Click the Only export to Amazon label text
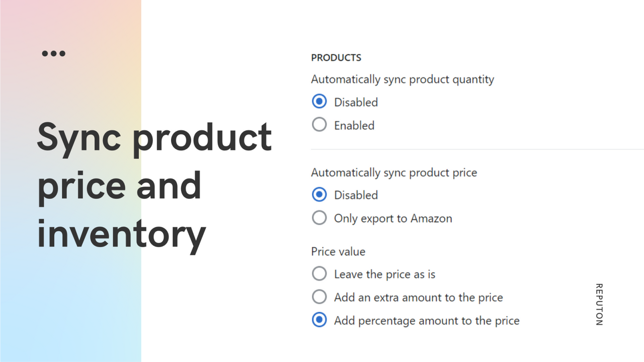Viewport: 644px width, 362px height. pos(393,218)
